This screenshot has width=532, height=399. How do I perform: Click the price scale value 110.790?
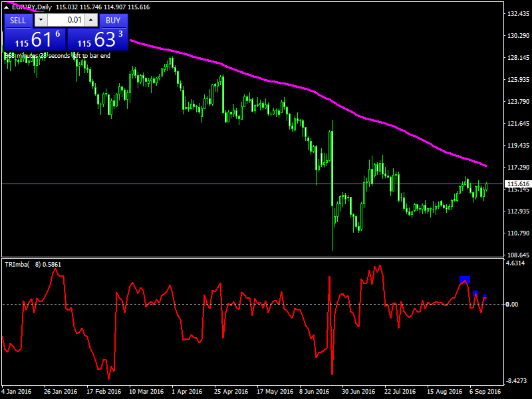(x=518, y=233)
